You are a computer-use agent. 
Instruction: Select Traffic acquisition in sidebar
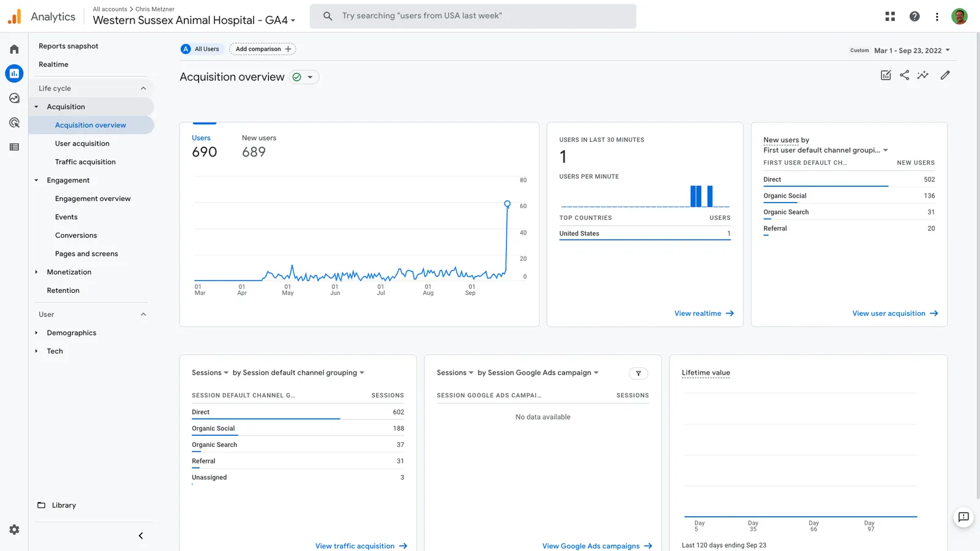tap(85, 162)
